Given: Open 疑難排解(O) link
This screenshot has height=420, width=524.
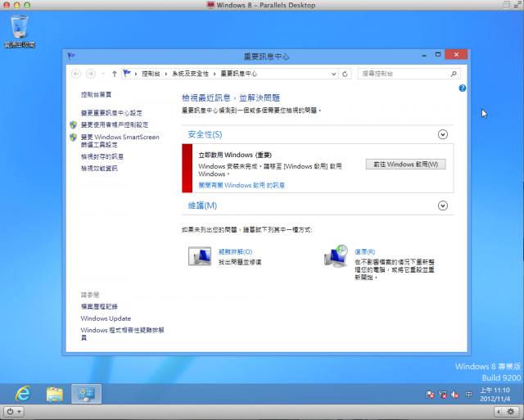Looking at the screenshot, I should click(235, 251).
